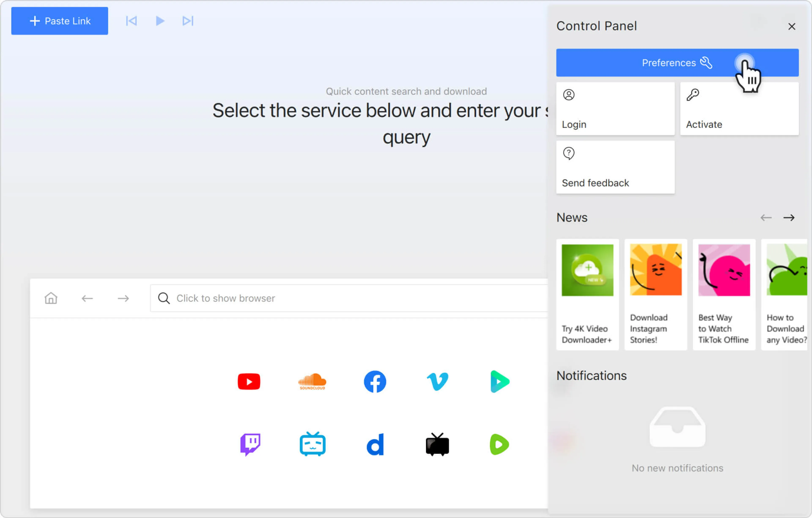Click the Dailymotion service icon
This screenshot has height=518, width=812.
[x=375, y=444]
